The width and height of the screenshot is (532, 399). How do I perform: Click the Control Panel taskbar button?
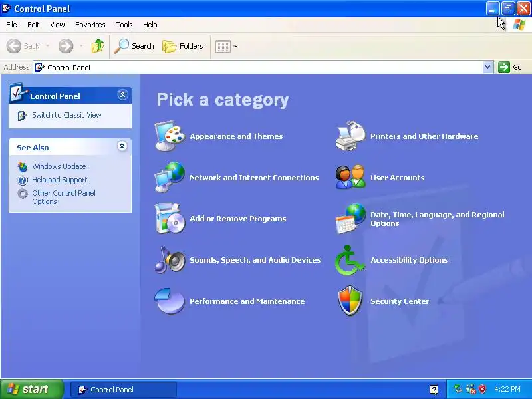[124, 390]
